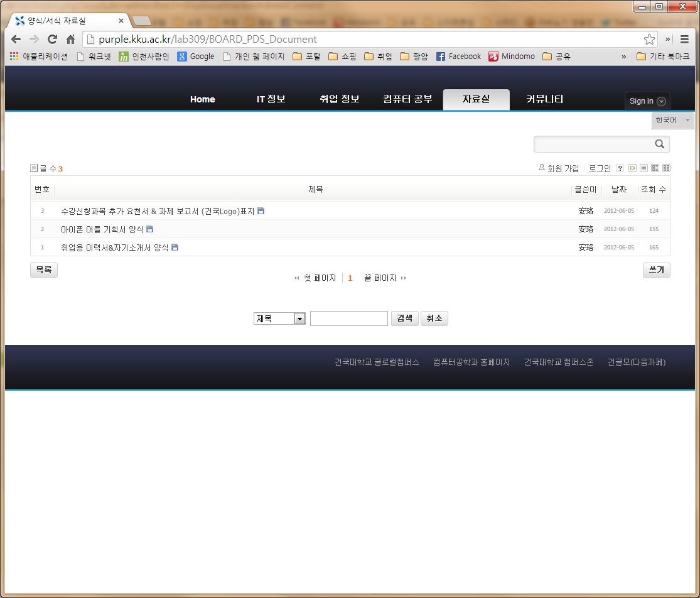The width and height of the screenshot is (700, 598).
Task: Open the Facebook bookmark in bookmarks bar
Action: [x=458, y=57]
